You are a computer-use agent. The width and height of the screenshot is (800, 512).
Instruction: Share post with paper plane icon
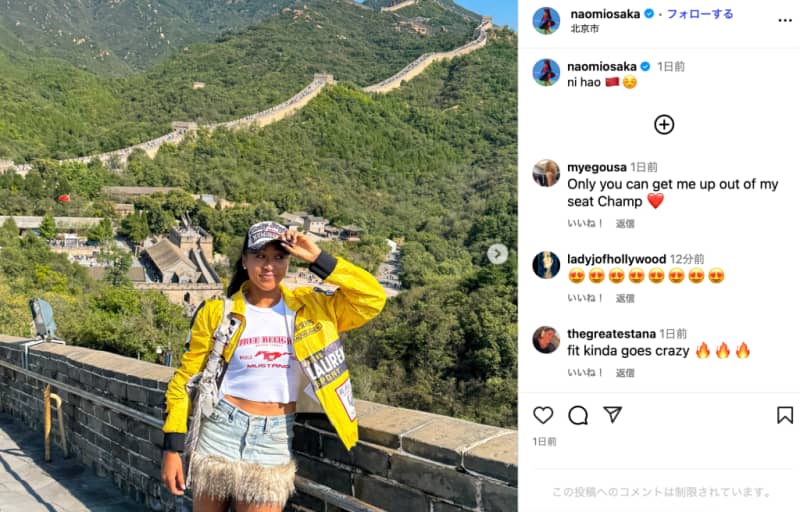612,415
